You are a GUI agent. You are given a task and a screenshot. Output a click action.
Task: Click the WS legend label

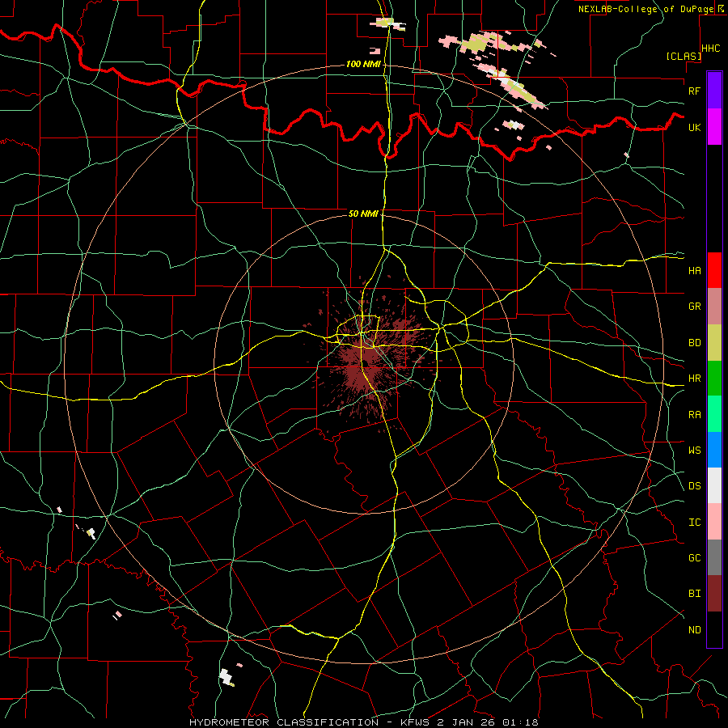click(x=694, y=451)
